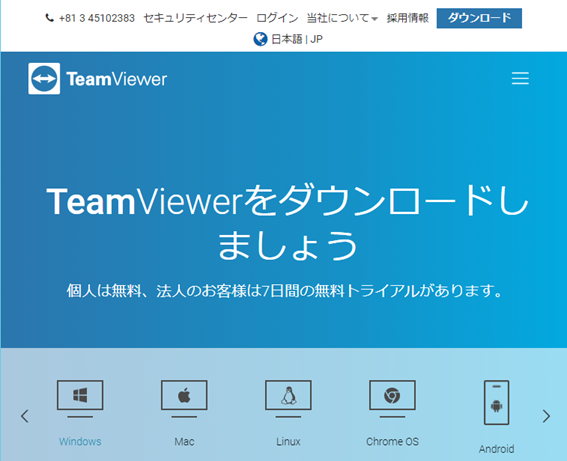Show previous platforms with left arrow
The width and height of the screenshot is (567, 461).
(25, 416)
